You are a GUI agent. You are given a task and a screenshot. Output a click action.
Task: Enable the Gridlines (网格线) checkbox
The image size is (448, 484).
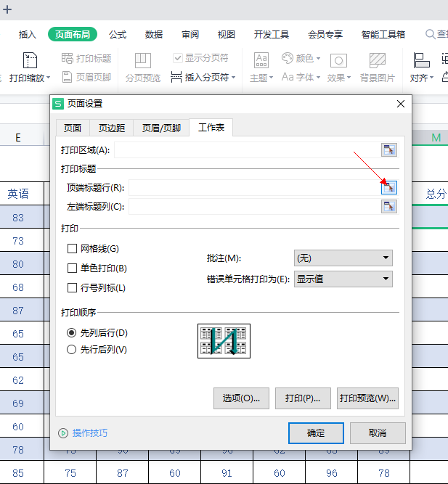click(72, 248)
